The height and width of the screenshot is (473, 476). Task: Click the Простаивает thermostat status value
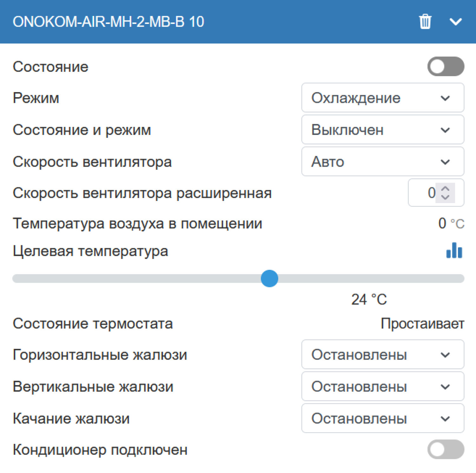pyautogui.click(x=422, y=324)
